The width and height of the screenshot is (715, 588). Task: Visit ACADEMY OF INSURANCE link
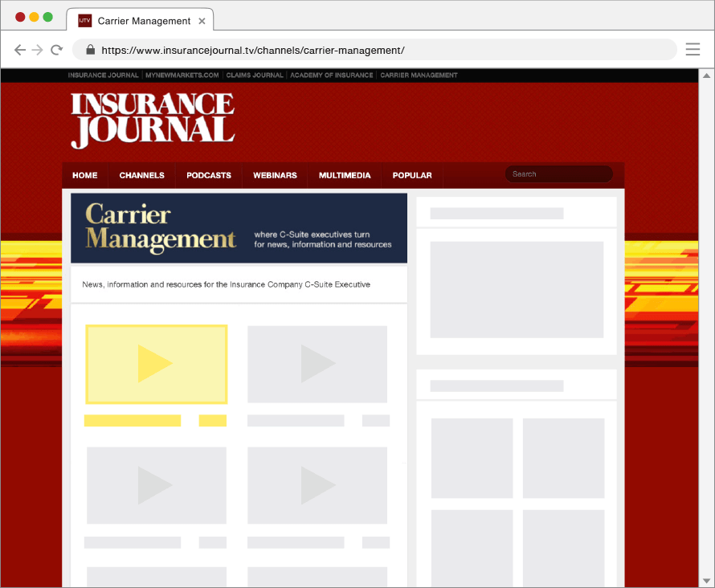[x=332, y=76]
